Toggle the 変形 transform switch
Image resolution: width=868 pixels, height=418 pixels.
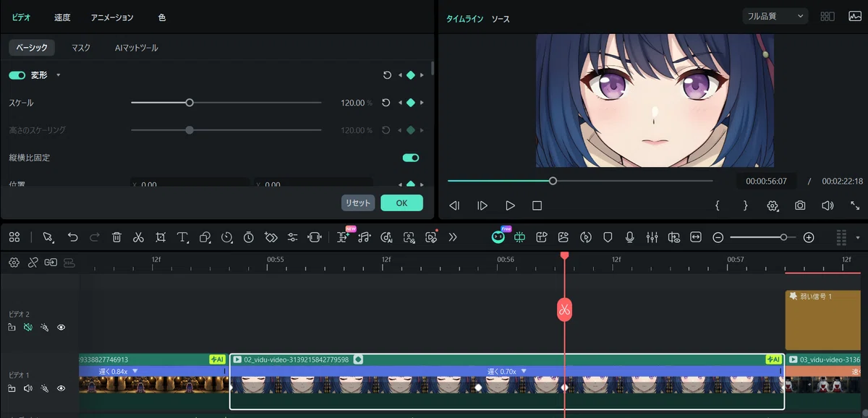[x=17, y=75]
